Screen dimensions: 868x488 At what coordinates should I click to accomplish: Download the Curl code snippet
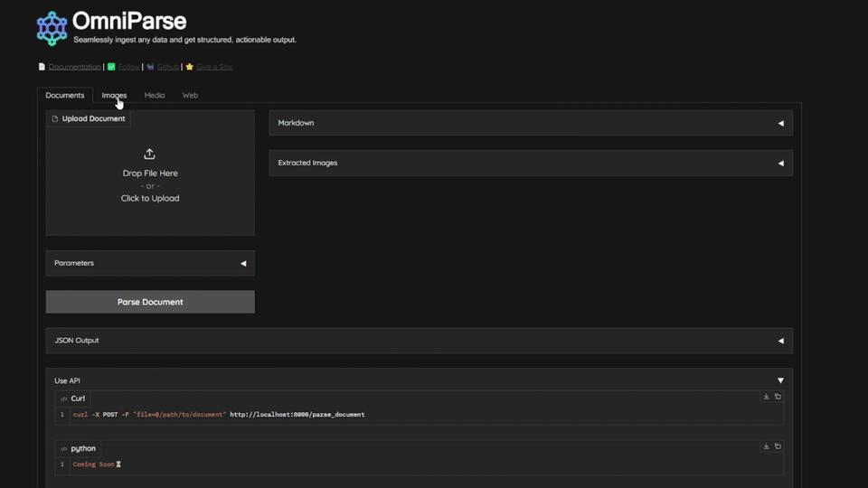point(767,397)
